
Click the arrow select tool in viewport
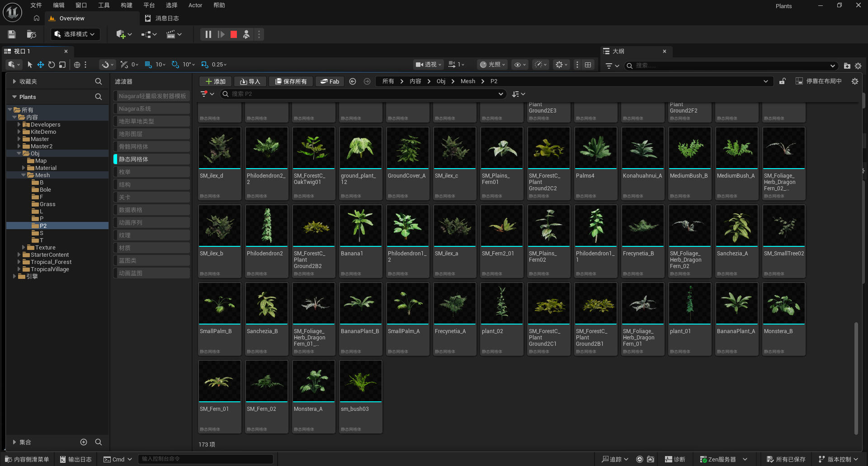pyautogui.click(x=30, y=65)
